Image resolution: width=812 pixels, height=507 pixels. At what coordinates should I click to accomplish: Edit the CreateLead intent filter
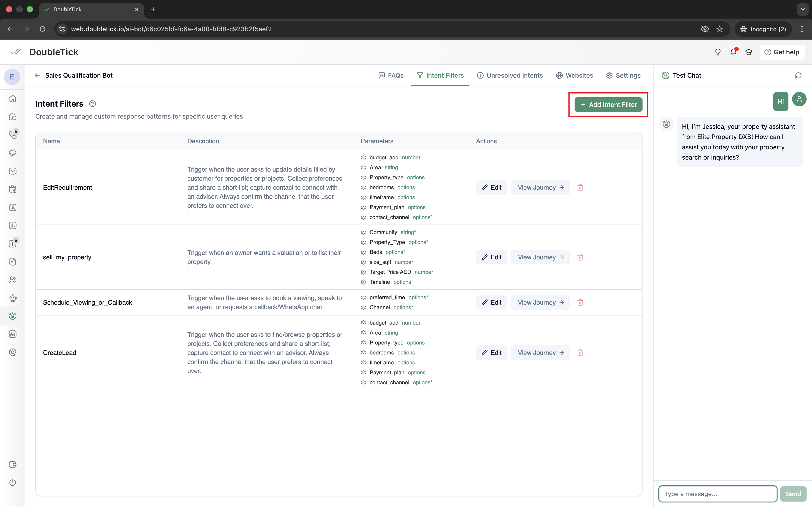491,353
